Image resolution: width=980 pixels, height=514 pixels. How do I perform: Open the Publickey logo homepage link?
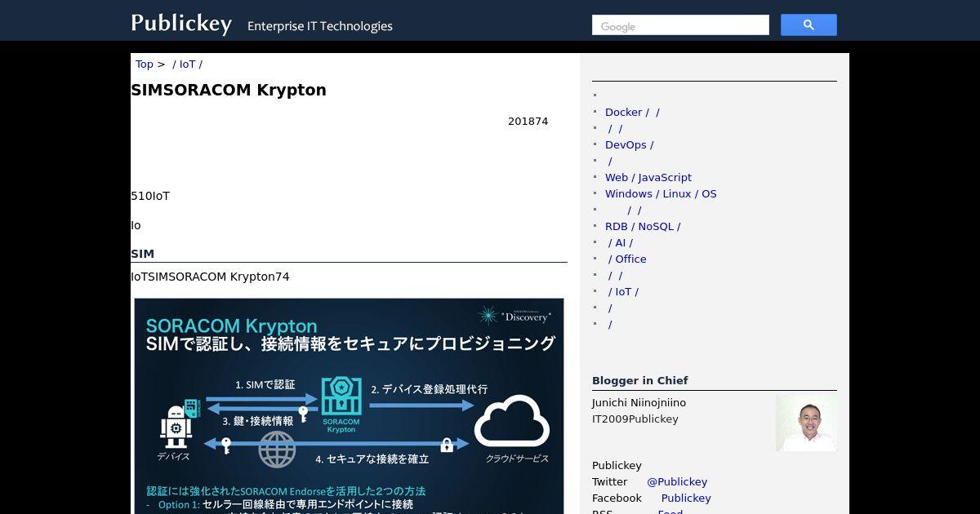(x=181, y=23)
